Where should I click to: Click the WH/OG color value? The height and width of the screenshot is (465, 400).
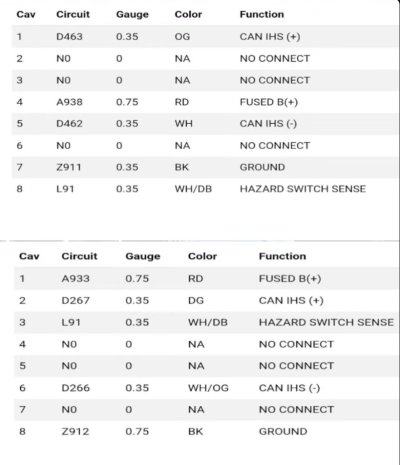click(208, 388)
